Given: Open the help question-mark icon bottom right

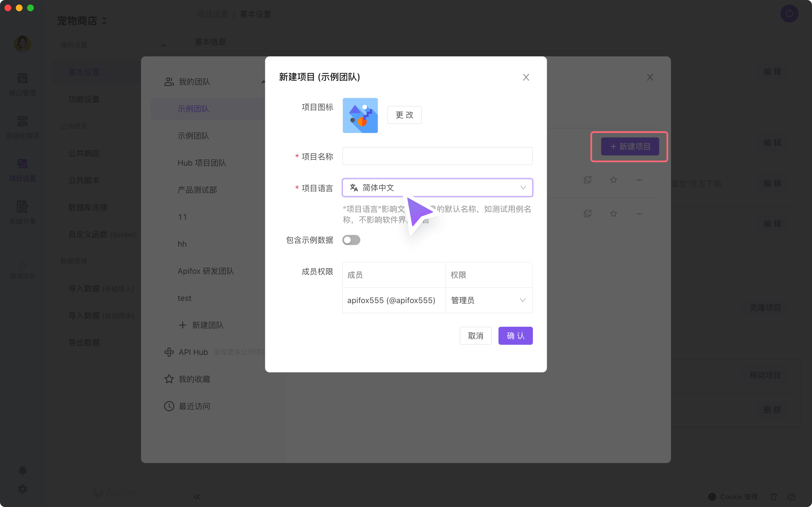Looking at the screenshot, I should coord(792,497).
